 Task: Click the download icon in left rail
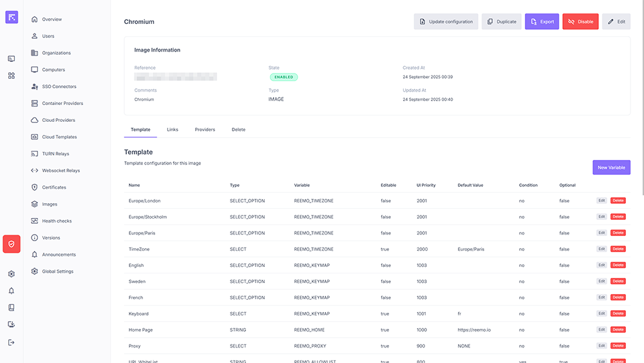(12, 325)
